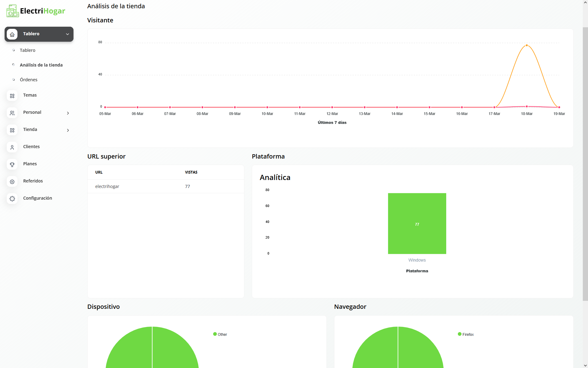The height and width of the screenshot is (368, 588).
Task: Click the Tienda menu label
Action: click(x=30, y=129)
